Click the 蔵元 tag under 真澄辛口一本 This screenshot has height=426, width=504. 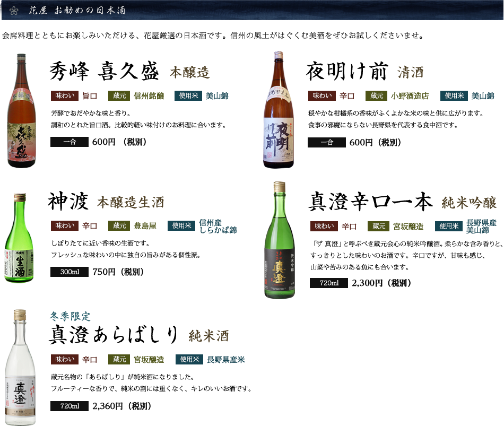tap(378, 227)
